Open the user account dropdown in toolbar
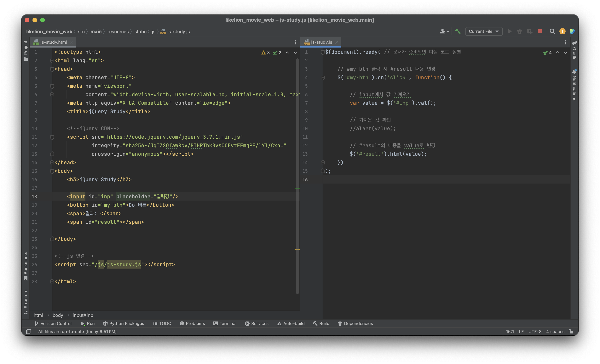 point(444,31)
